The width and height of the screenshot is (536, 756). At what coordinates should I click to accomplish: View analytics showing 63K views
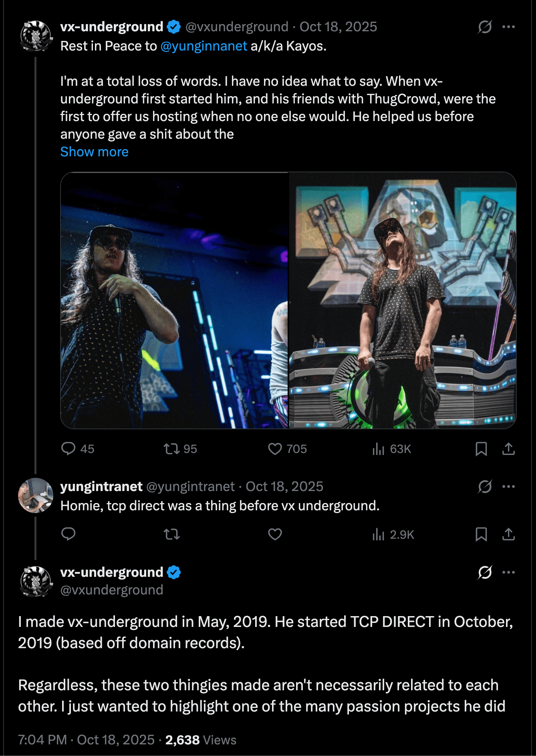click(391, 449)
